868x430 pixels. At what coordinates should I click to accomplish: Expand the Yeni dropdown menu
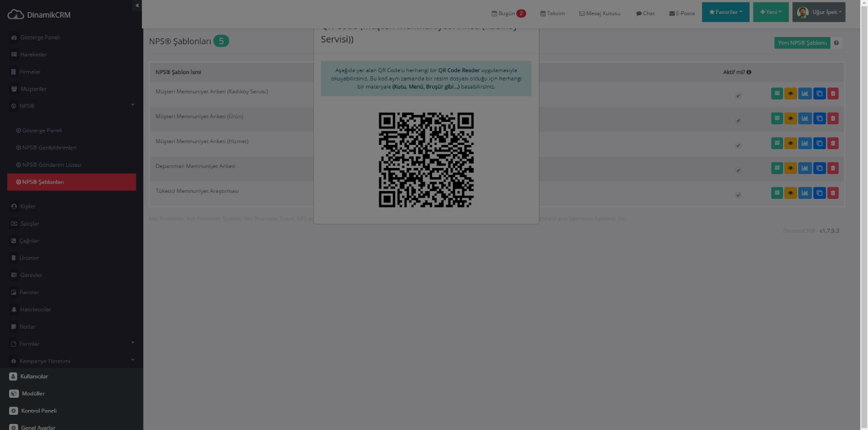coord(770,12)
